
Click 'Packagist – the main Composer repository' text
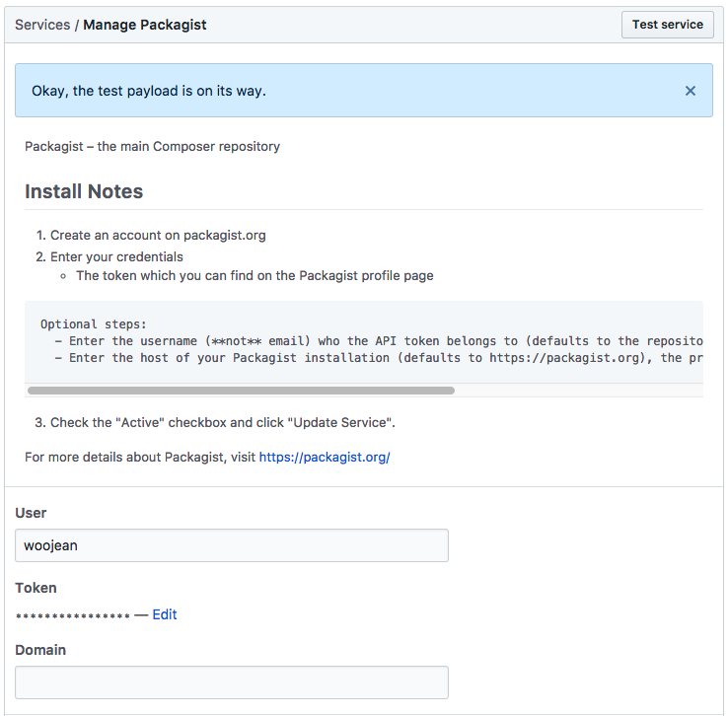click(x=152, y=146)
